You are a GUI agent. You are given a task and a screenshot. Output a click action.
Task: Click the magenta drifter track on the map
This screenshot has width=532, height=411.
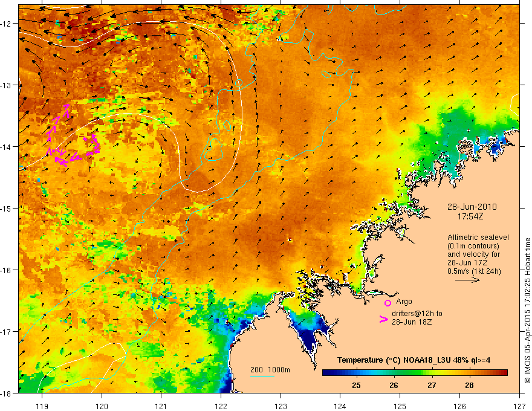(x=73, y=135)
